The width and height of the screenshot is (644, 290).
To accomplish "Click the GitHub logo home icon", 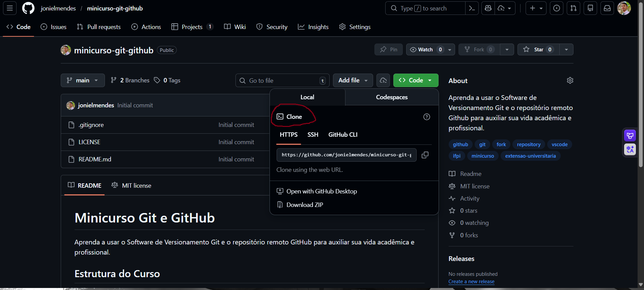I will pyautogui.click(x=28, y=8).
